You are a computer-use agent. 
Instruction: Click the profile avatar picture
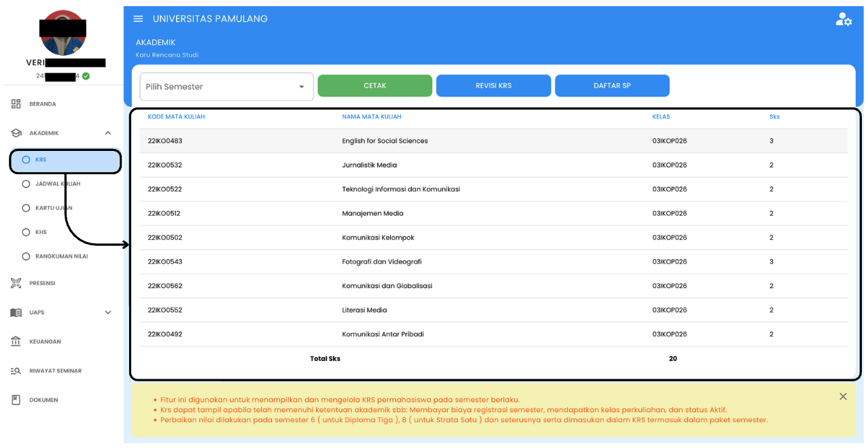(x=63, y=33)
